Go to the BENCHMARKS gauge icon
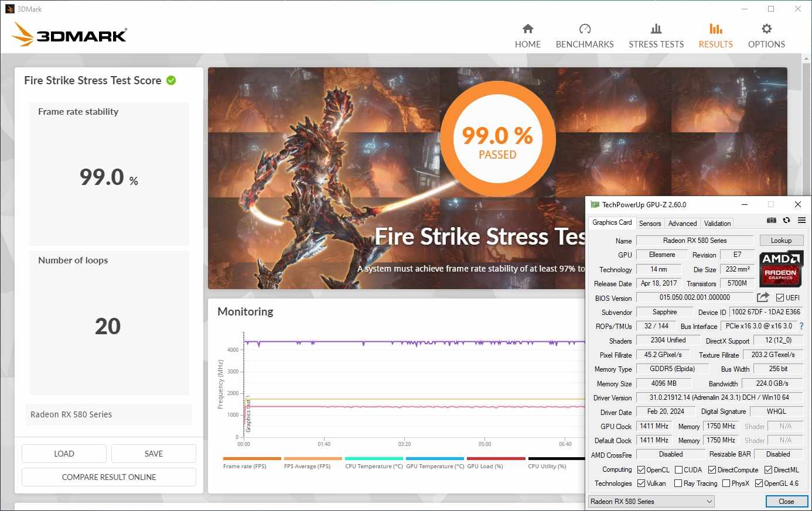Image resolution: width=812 pixels, height=511 pixels. point(585,29)
